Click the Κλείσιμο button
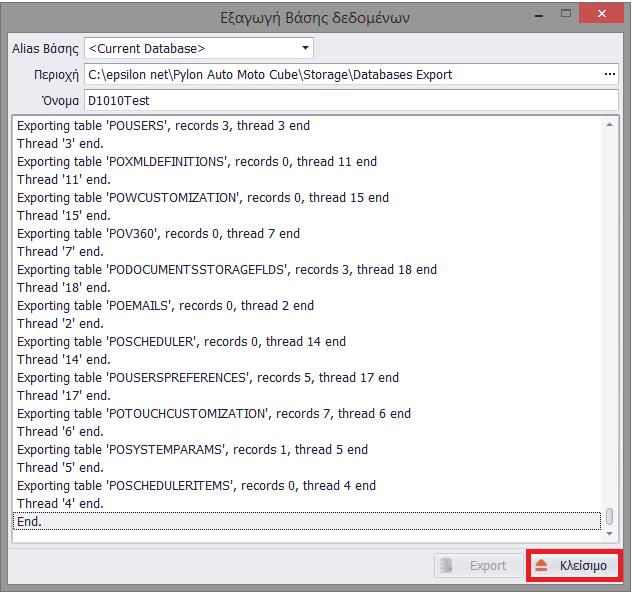This screenshot has height=595, width=634. coord(575,565)
